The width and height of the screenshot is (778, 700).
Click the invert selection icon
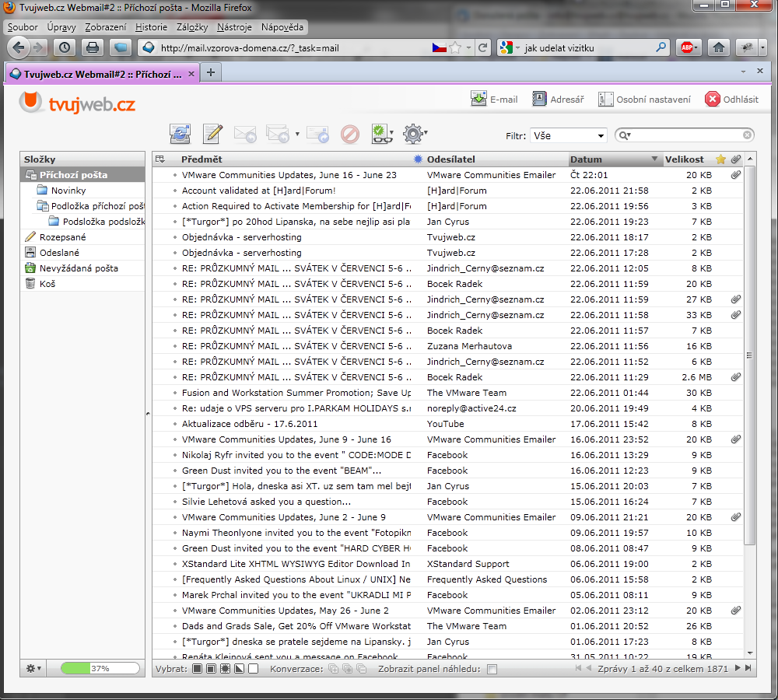click(x=239, y=669)
